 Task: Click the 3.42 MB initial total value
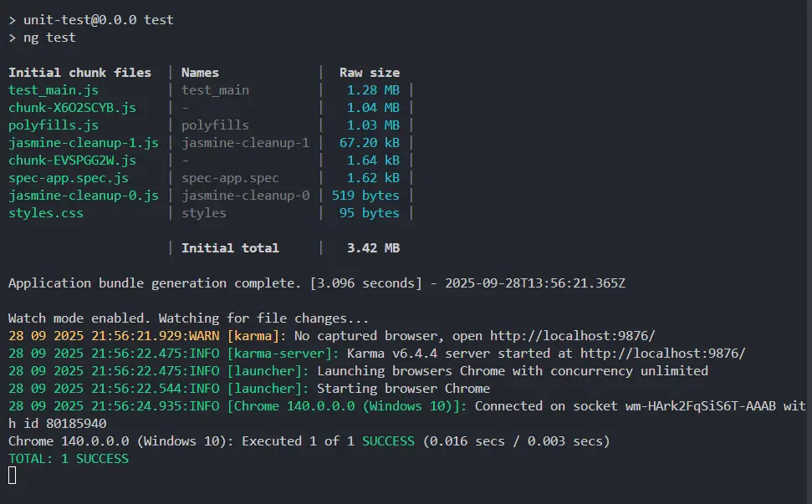(373, 248)
